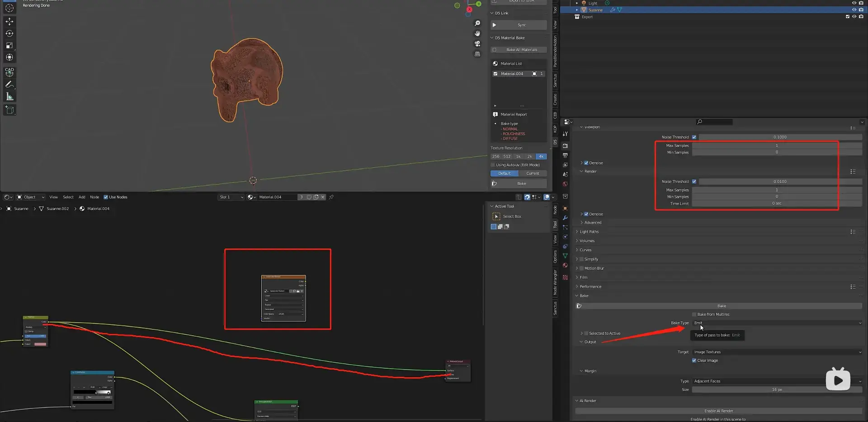Screen dimensions: 868x422
Task: Switch to the PanoBlenderAddon sidebar tab
Action: [555, 51]
